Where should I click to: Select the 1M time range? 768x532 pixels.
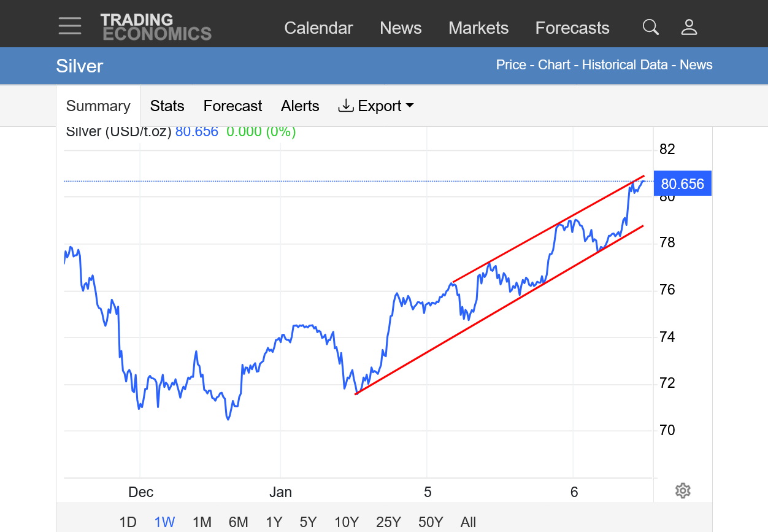point(202,522)
